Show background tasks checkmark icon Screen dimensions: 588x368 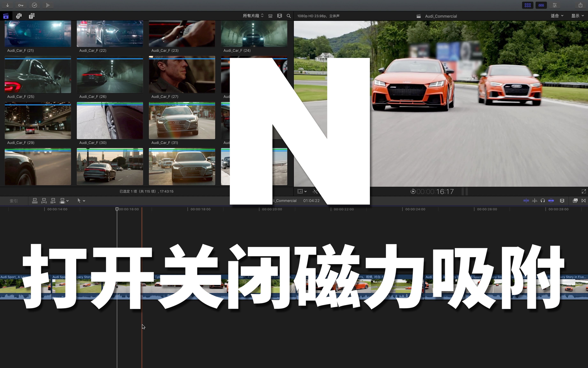(x=35, y=5)
